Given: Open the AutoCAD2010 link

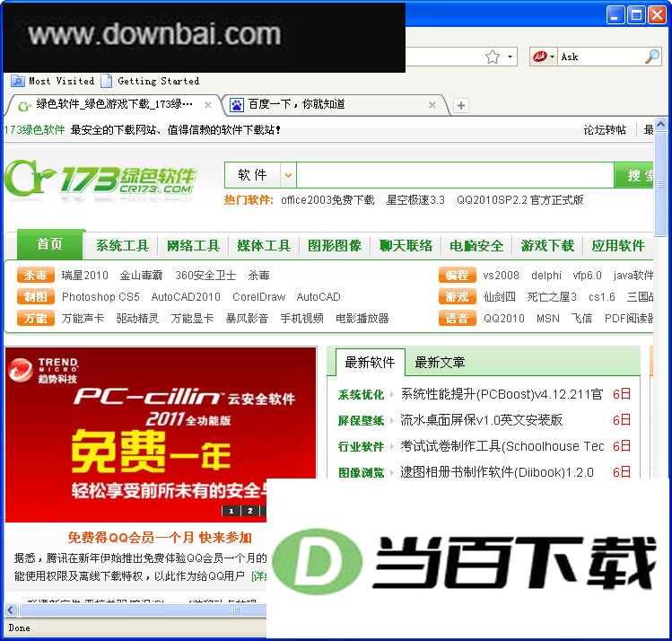Looking at the screenshot, I should tap(186, 296).
